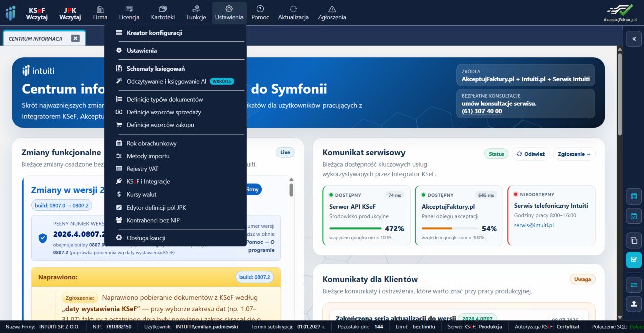Click the highlighted checkbox icon in right sidebar

[x=633, y=260]
